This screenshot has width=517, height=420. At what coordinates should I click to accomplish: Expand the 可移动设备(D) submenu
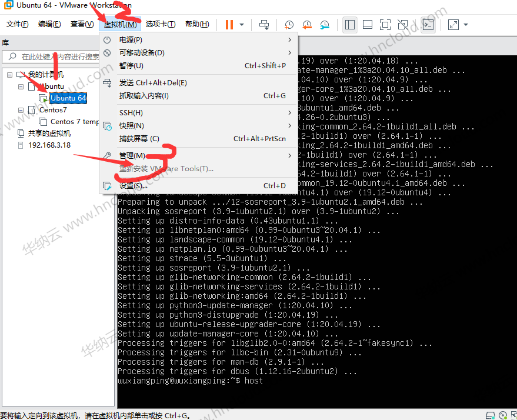pyautogui.click(x=198, y=53)
